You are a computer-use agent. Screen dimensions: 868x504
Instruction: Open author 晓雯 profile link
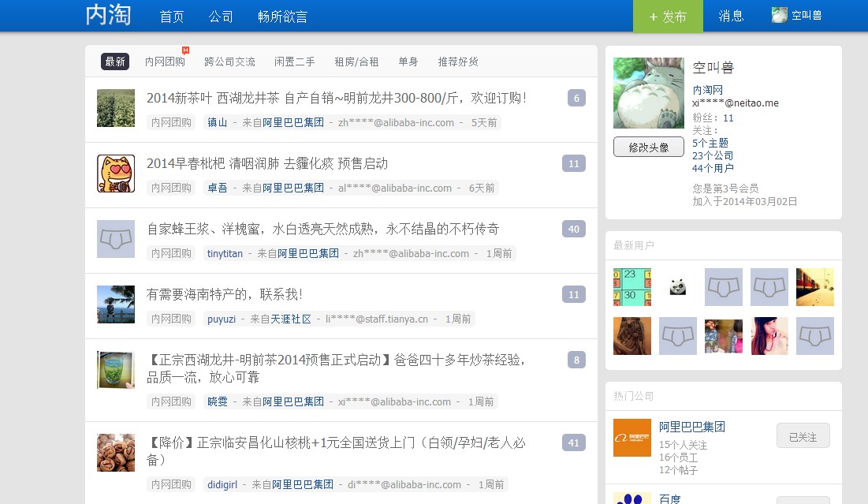pyautogui.click(x=217, y=401)
